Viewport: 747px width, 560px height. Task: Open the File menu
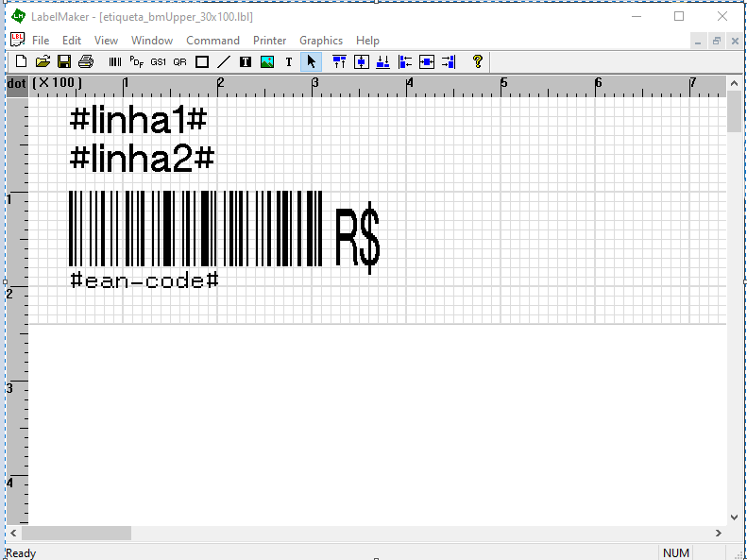(41, 41)
